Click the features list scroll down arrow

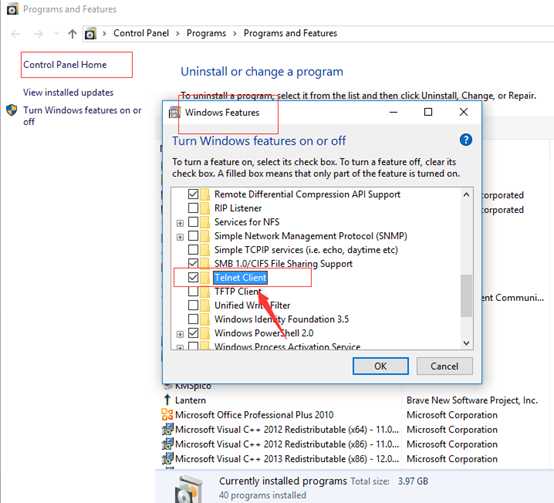466,343
